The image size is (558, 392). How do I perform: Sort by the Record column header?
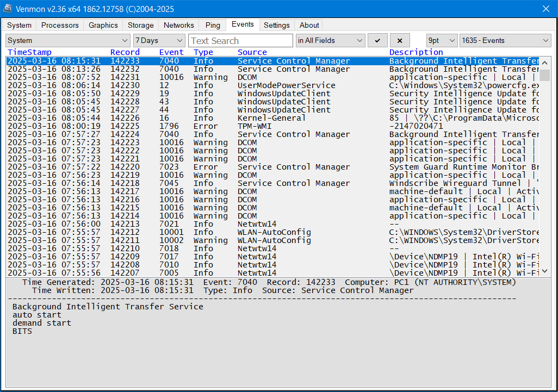(x=125, y=52)
